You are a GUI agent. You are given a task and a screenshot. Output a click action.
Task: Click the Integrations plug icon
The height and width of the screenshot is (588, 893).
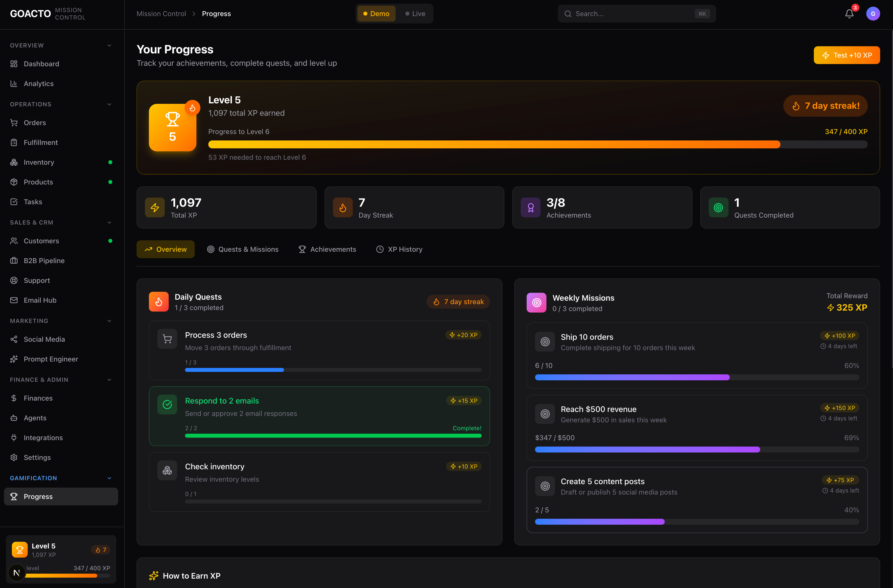(14, 438)
